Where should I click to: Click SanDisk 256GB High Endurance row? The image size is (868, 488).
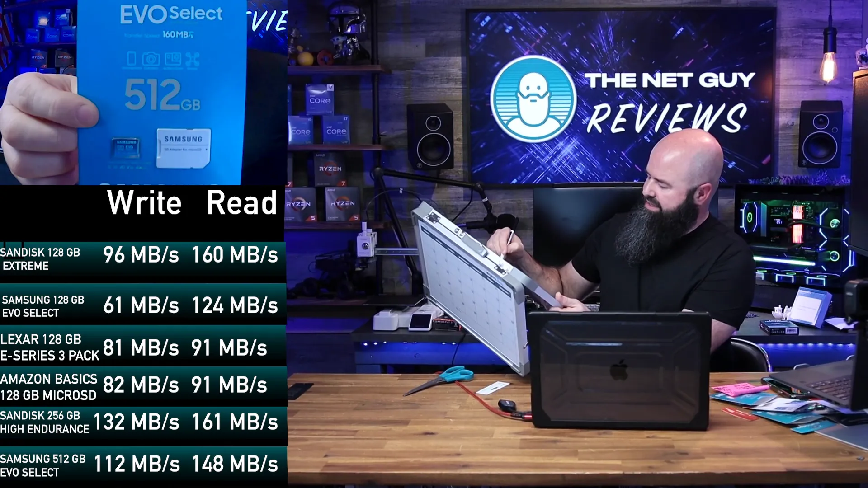click(141, 422)
